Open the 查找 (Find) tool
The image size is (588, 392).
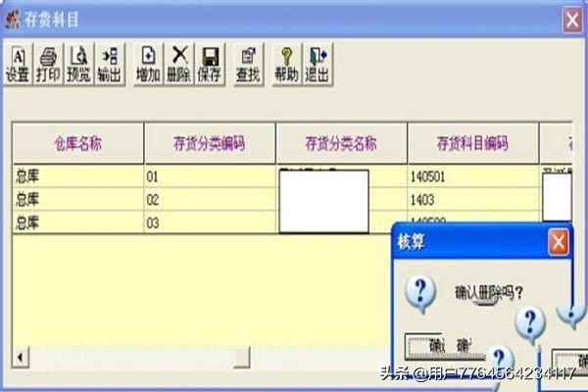248,64
